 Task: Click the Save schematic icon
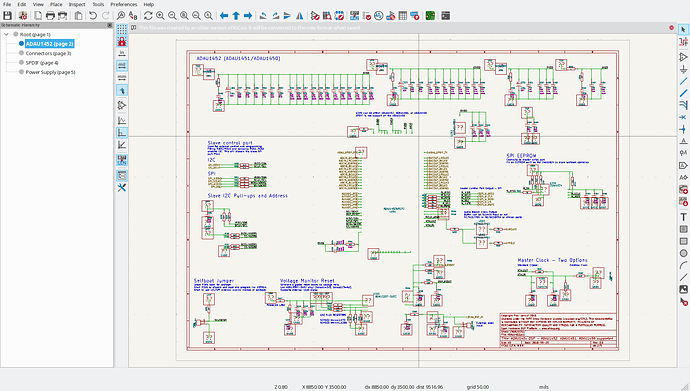point(7,16)
